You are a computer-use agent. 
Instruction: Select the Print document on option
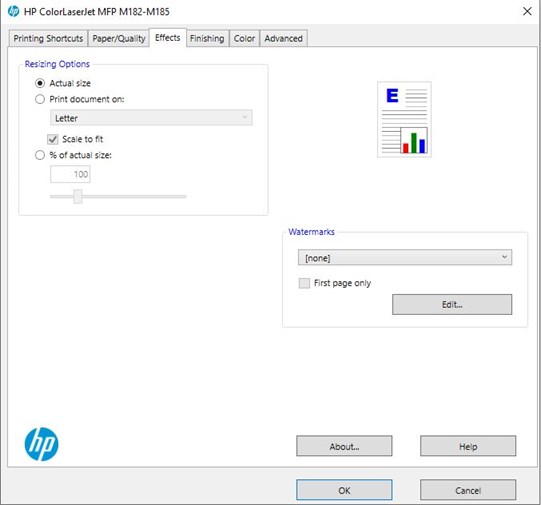pyautogui.click(x=40, y=99)
